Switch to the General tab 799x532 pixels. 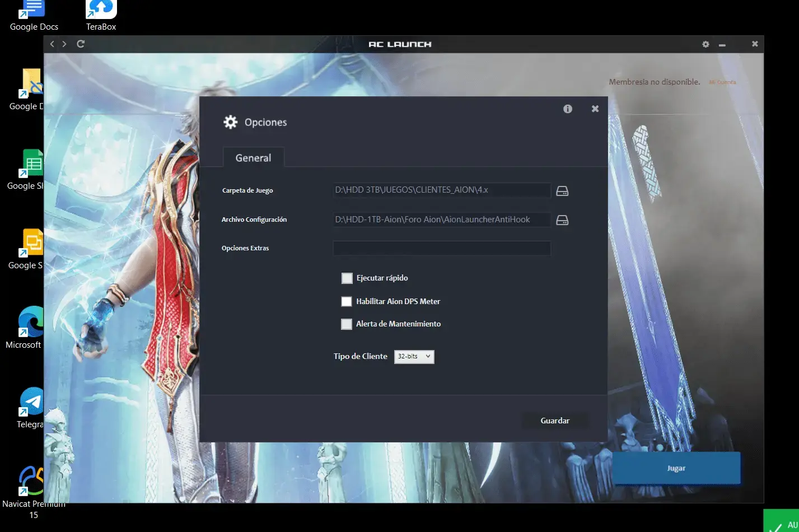pyautogui.click(x=253, y=157)
